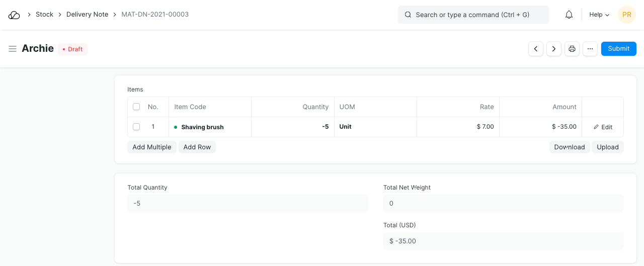Open the three-dots more options menu

pos(590,49)
